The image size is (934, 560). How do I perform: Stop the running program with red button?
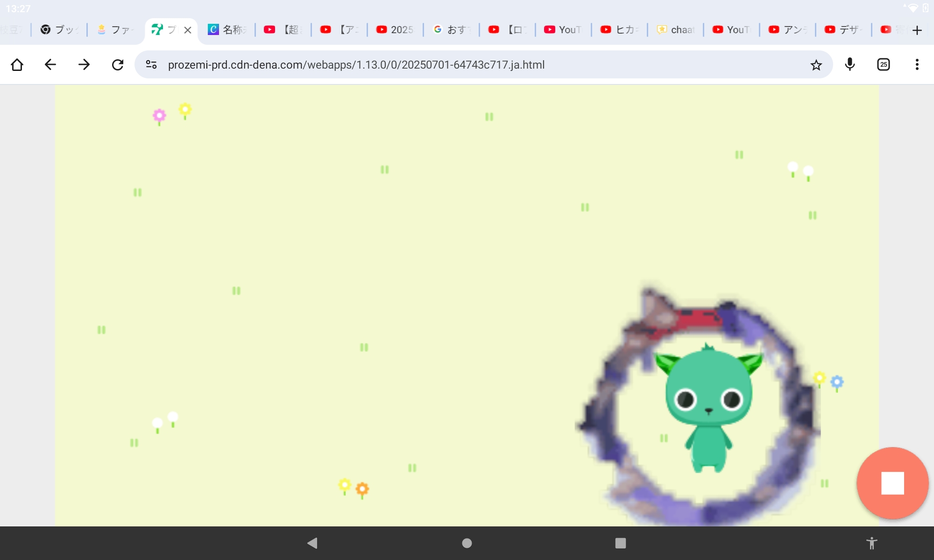click(892, 483)
